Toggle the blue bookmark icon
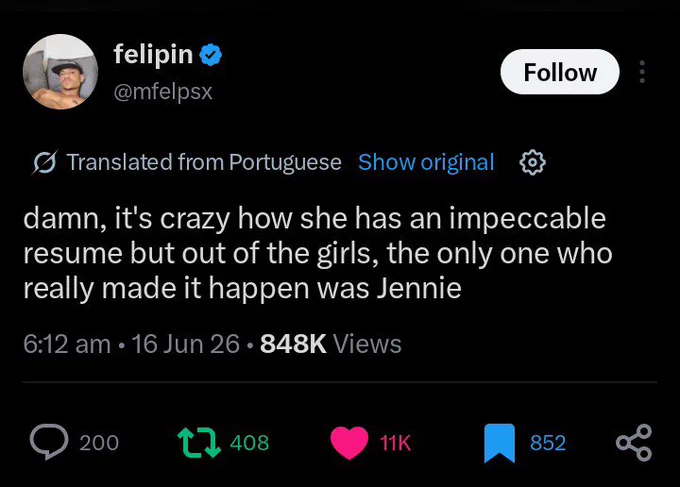 click(x=499, y=443)
